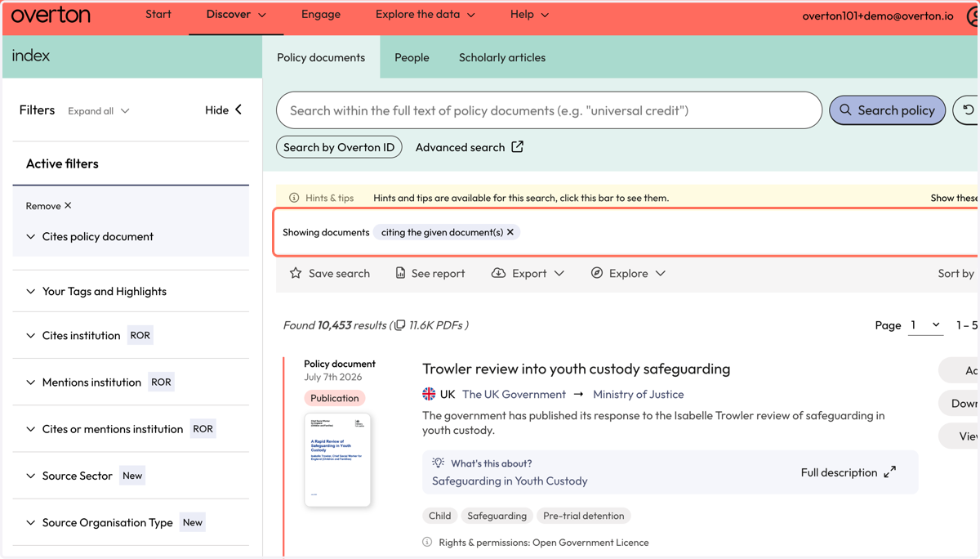980x559 pixels.
Task: Open the Help dropdown menu
Action: coord(529,14)
